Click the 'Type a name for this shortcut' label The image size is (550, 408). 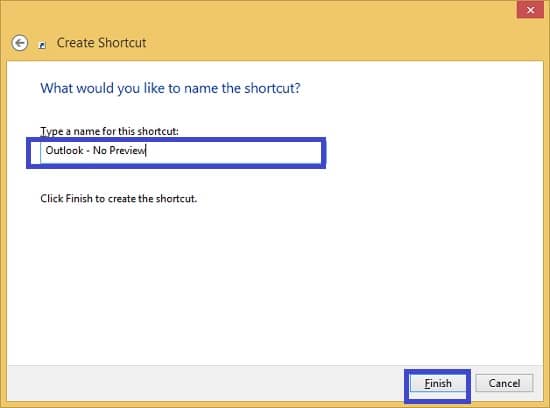109,131
